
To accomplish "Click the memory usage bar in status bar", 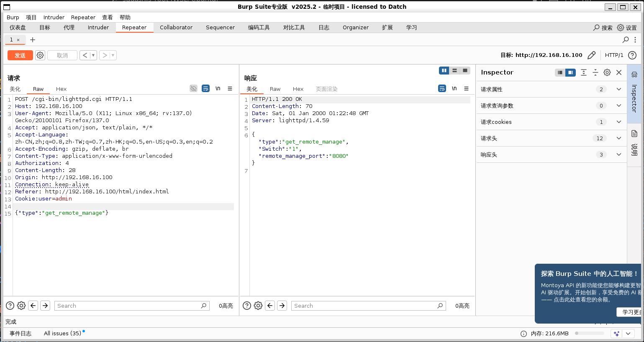I will [x=589, y=334].
